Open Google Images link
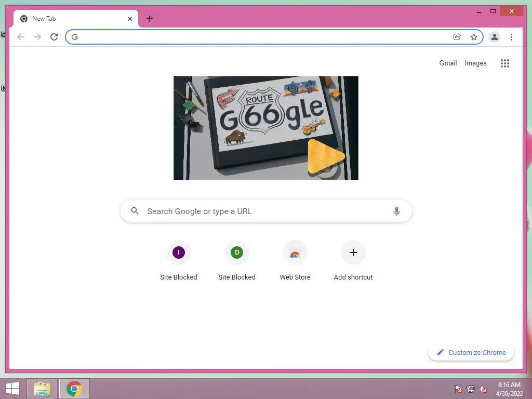The width and height of the screenshot is (532, 399). tap(475, 63)
